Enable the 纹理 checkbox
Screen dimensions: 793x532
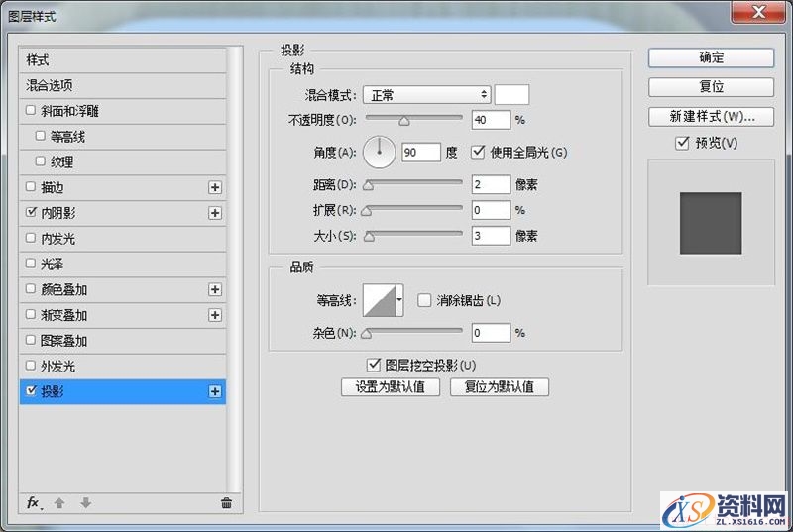(x=41, y=160)
